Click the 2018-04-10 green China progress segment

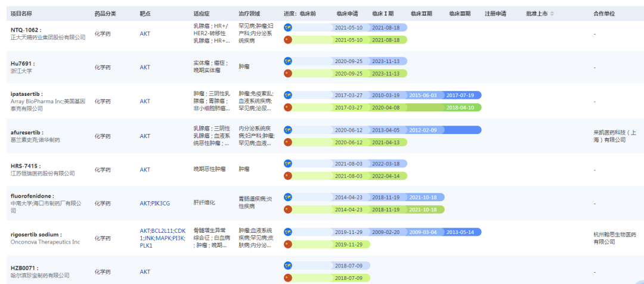(x=460, y=107)
